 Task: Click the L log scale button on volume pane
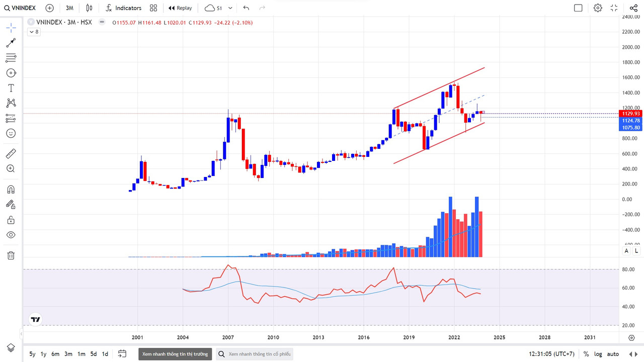(x=636, y=250)
